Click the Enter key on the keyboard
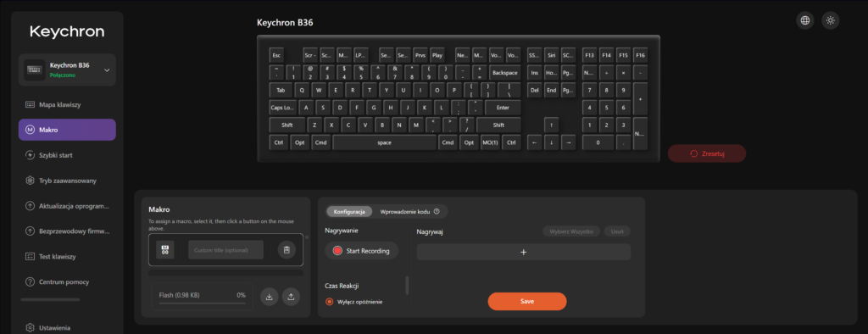 click(x=504, y=108)
